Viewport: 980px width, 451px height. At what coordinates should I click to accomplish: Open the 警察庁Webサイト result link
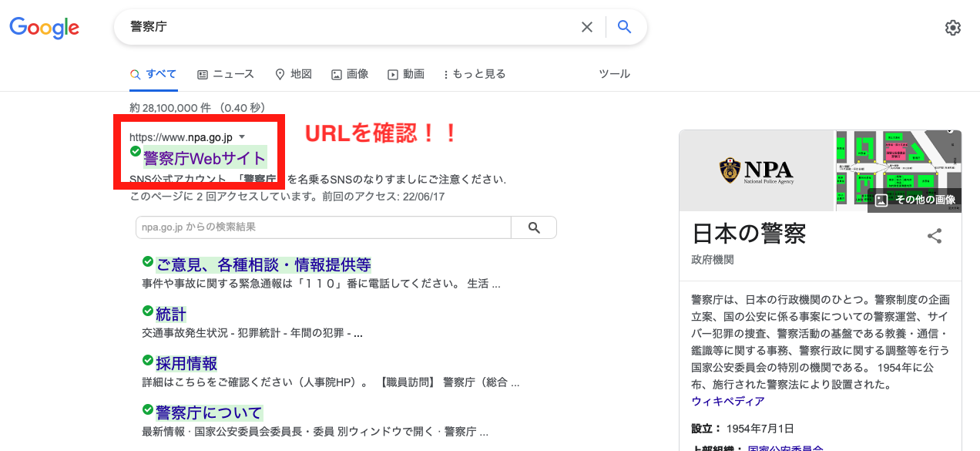point(205,158)
